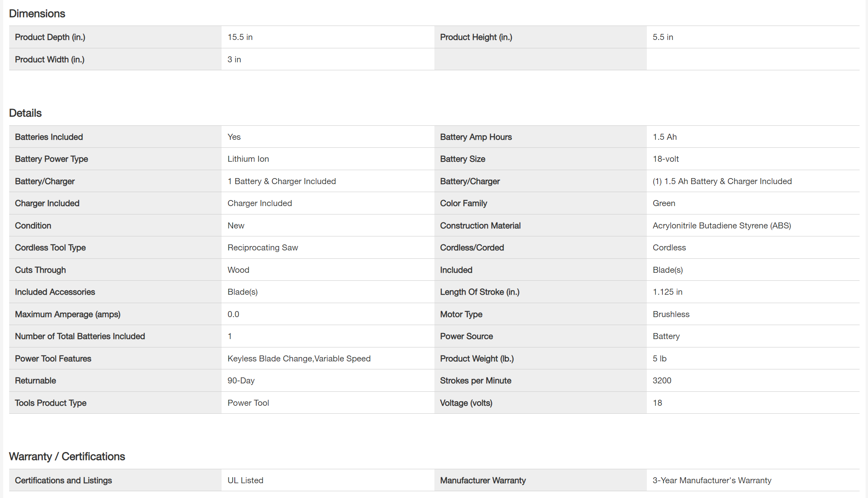This screenshot has height=498, width=868.
Task: Select the Reciprocating Saw value
Action: [x=262, y=248]
